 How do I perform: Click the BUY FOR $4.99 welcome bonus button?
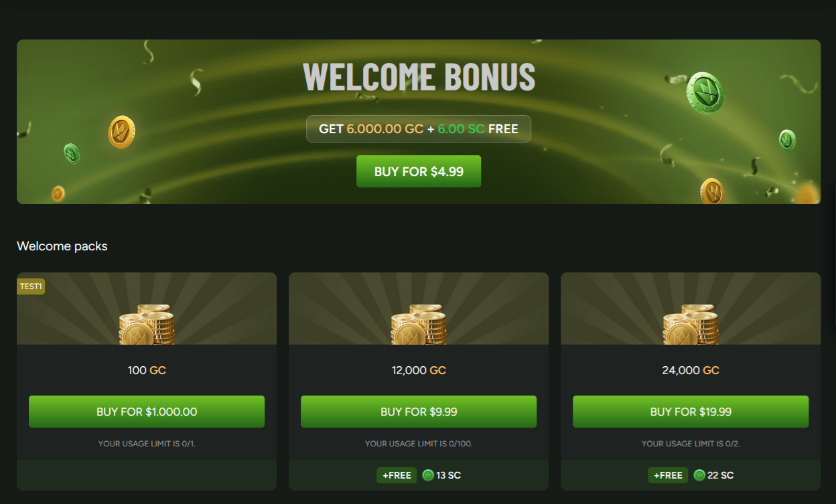pos(419,171)
